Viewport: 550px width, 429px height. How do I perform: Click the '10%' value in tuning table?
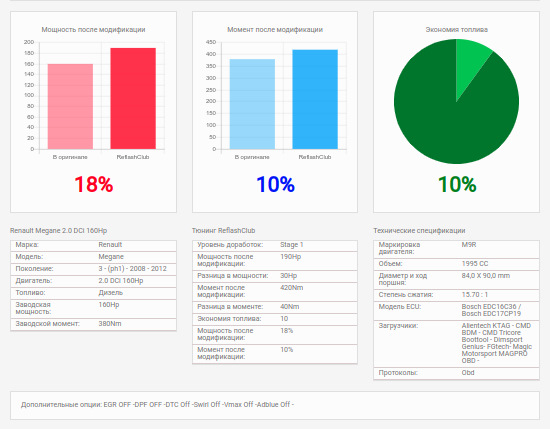(286, 349)
